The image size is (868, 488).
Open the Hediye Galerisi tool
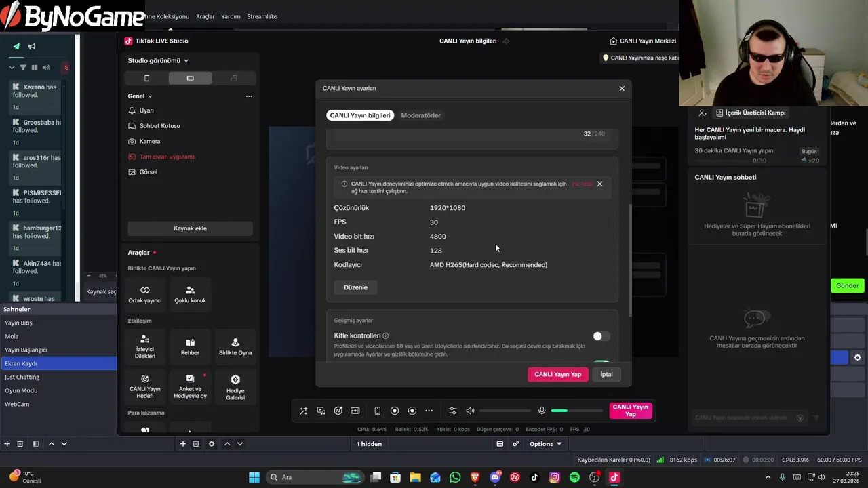coord(235,386)
